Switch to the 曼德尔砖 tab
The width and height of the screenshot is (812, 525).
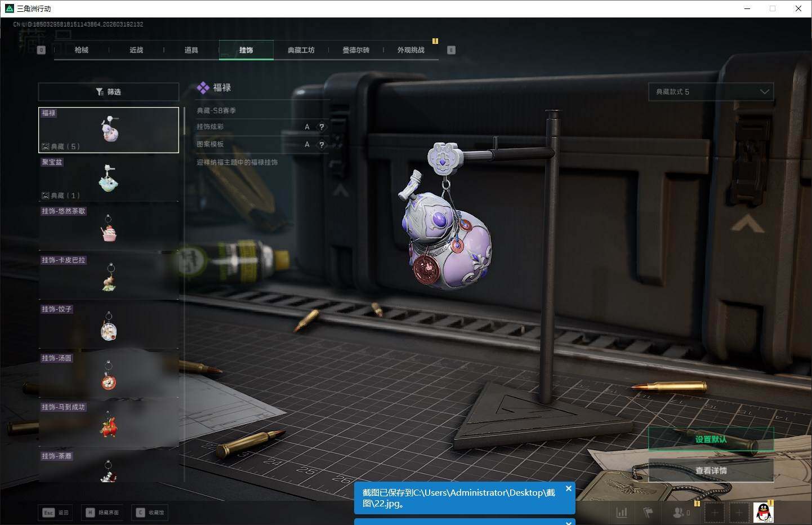pos(356,50)
